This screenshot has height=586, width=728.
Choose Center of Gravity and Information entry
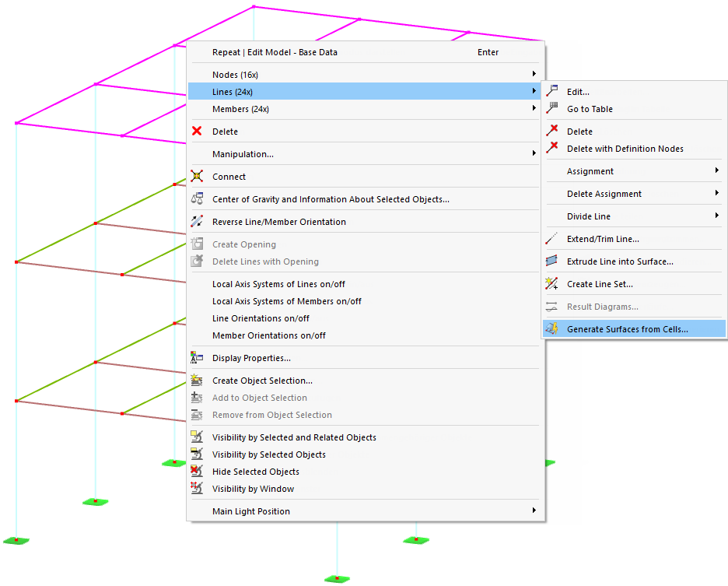click(x=364, y=199)
